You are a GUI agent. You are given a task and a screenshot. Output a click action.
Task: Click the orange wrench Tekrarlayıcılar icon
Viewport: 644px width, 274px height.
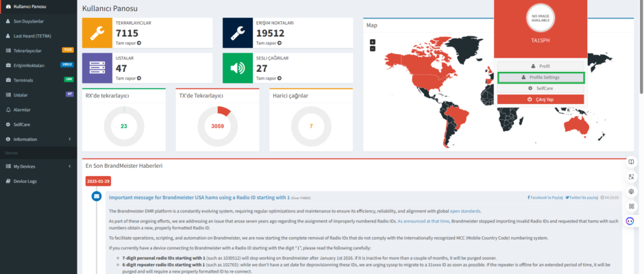coord(97,33)
